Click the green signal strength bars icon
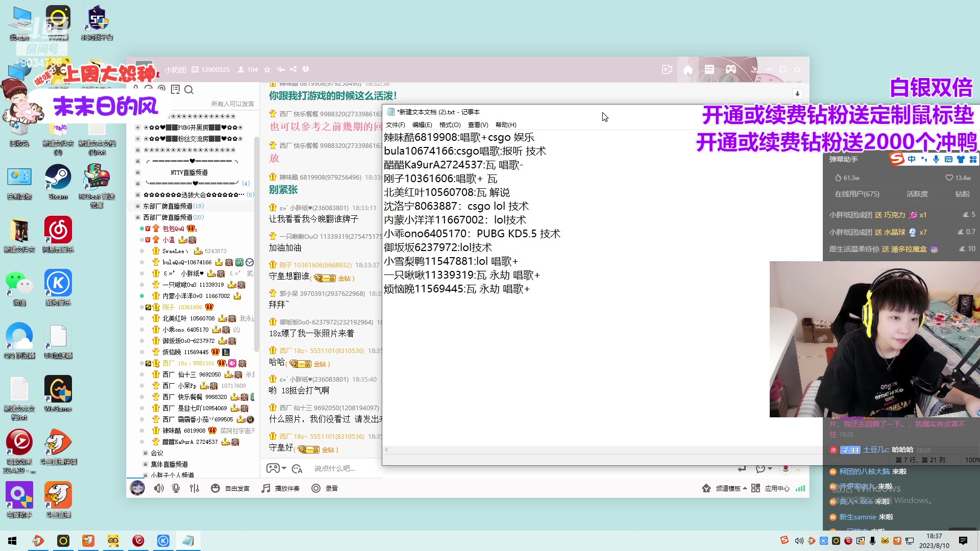The width and height of the screenshot is (980, 551). click(800, 488)
